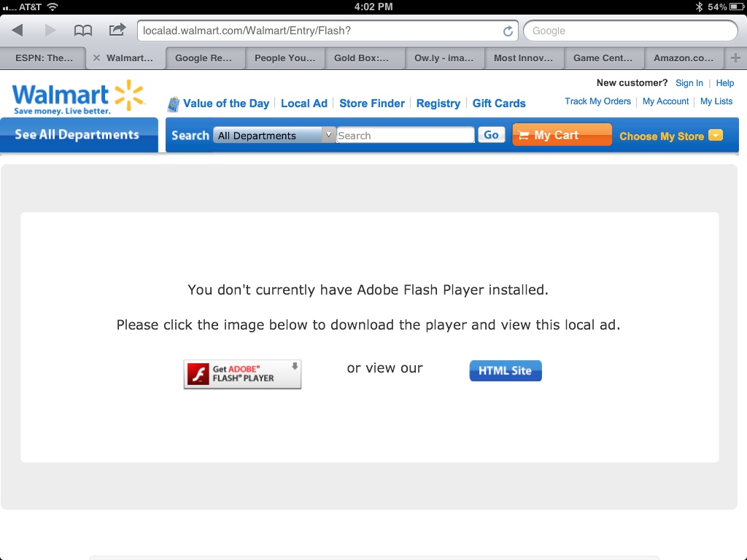Tap the Wi-Fi icon in status bar
Image resolution: width=747 pixels, height=560 pixels.
pos(53,7)
